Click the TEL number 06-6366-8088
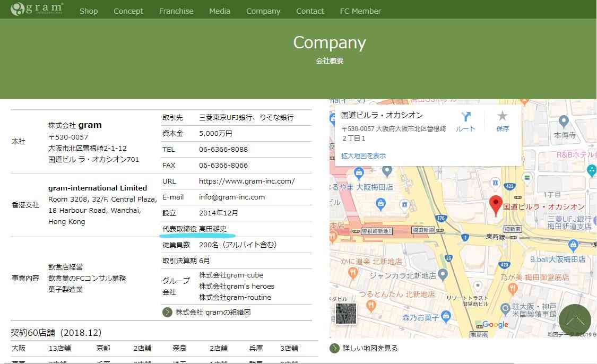 tap(223, 149)
